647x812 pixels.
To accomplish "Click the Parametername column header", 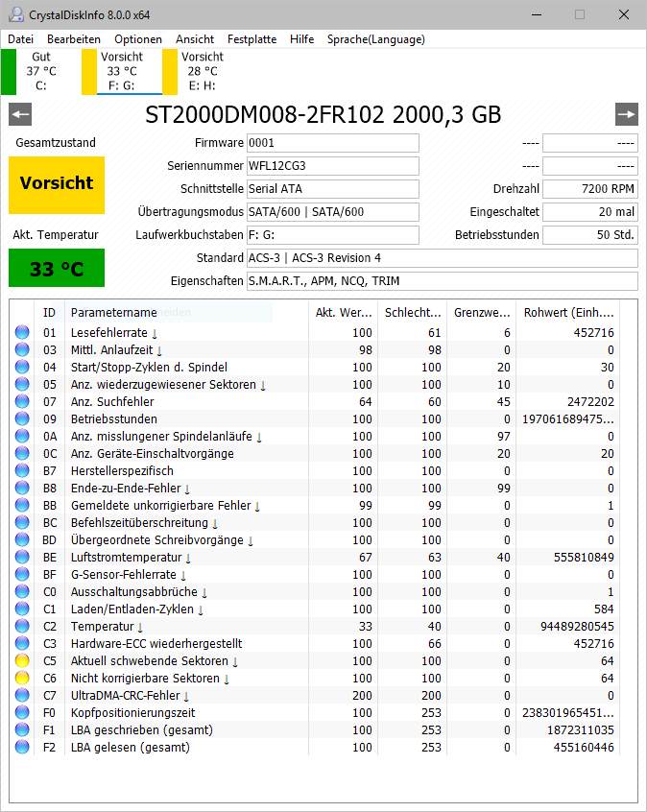I will (186, 312).
